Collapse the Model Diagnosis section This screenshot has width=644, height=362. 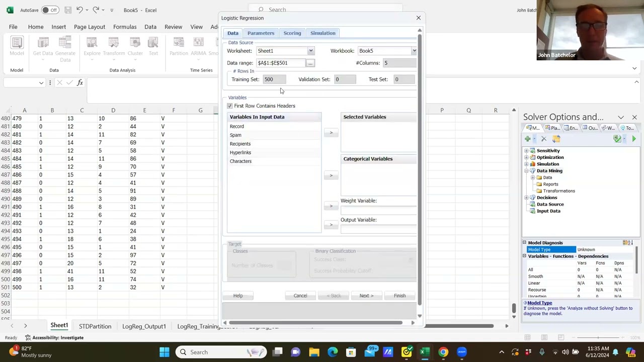click(x=524, y=243)
